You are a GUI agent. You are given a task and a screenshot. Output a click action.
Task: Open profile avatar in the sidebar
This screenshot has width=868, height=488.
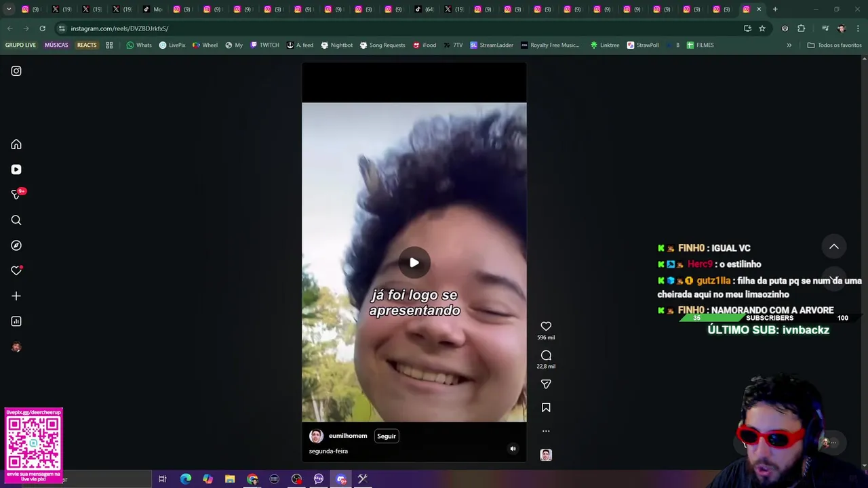[16, 347]
